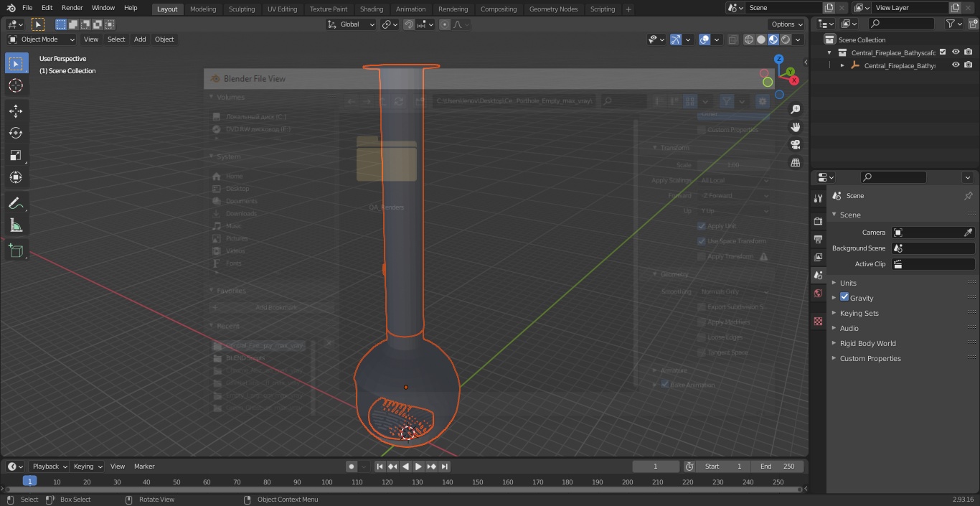Open the File menu

27,8
